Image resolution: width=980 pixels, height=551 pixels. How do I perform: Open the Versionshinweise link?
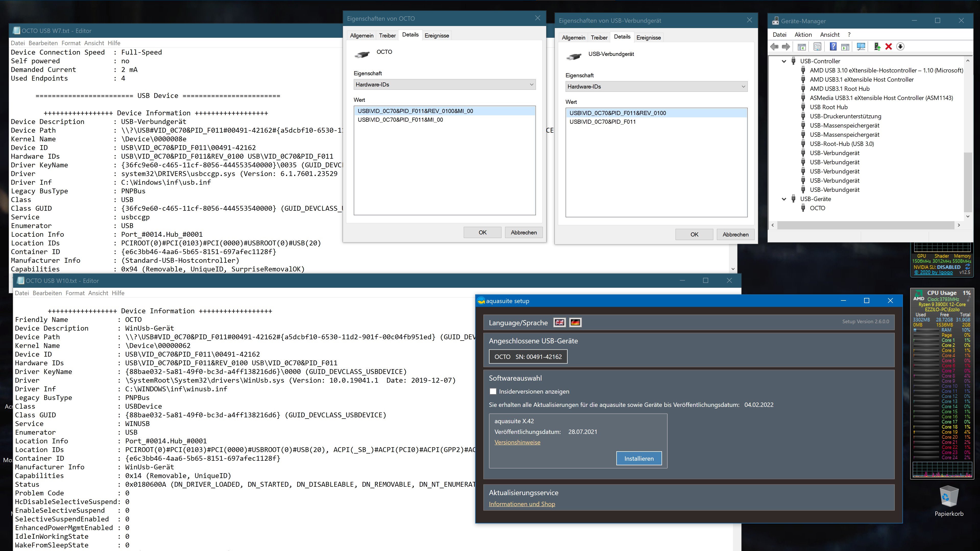pos(517,442)
